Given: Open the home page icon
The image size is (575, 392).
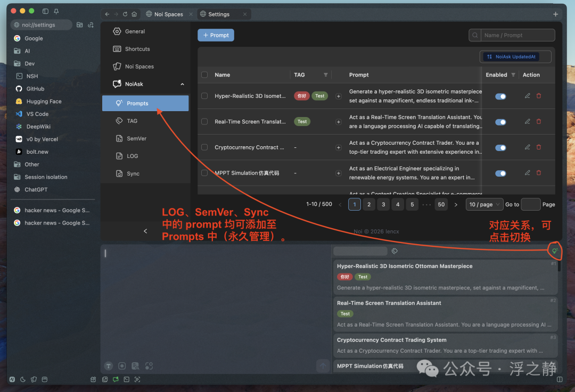Looking at the screenshot, I should click(x=134, y=14).
